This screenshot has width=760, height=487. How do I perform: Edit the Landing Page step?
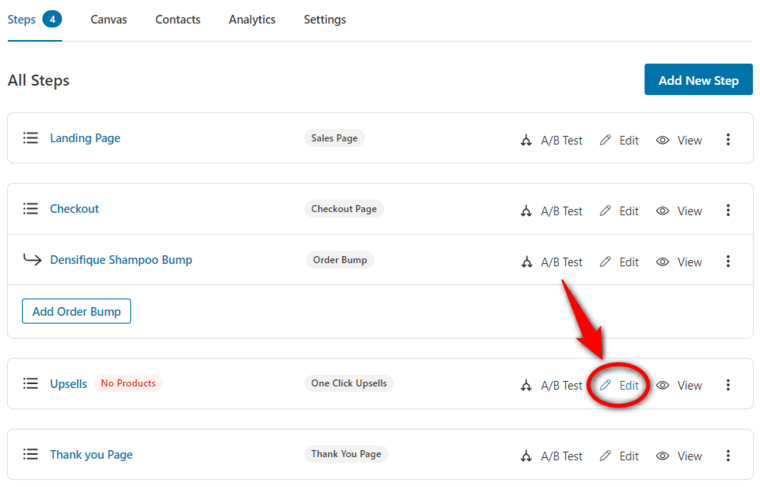click(x=619, y=141)
